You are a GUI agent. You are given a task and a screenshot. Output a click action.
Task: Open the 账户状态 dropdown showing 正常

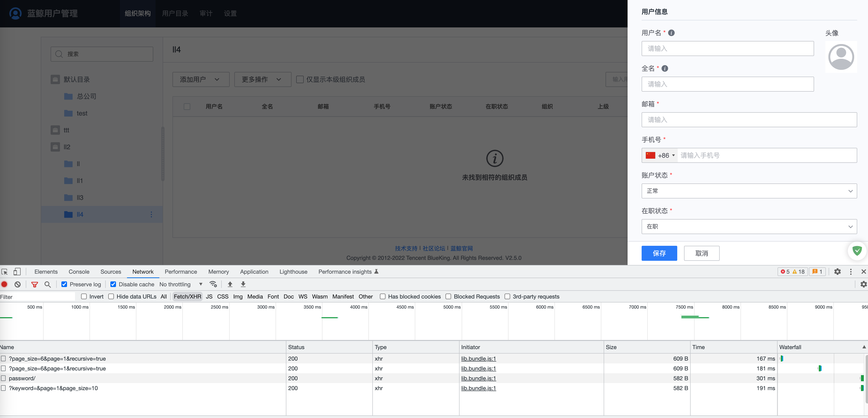tap(749, 191)
